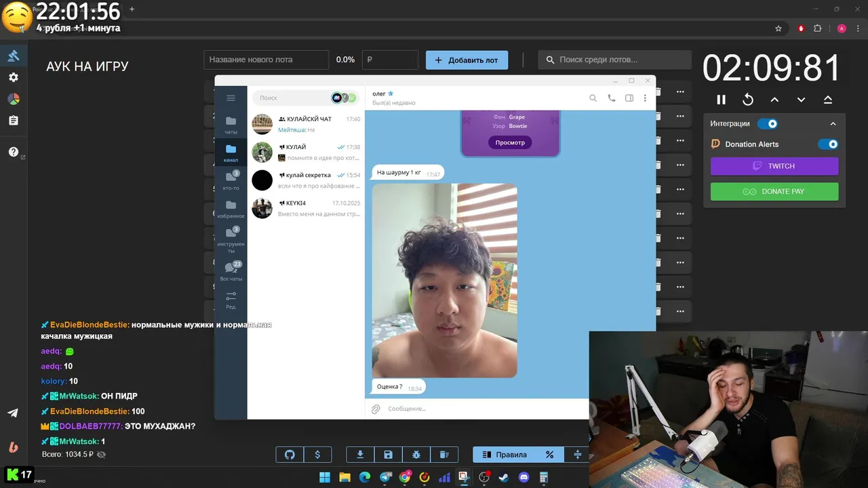Screen dimensions: 868x488
Task: Click the Ред. edit folders icon
Action: [x=231, y=300]
